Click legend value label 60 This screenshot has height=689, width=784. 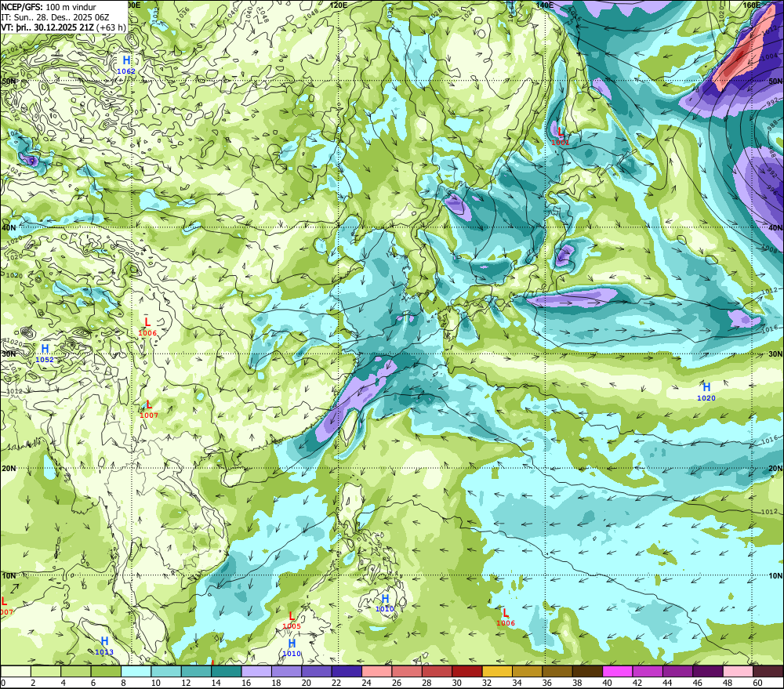pyautogui.click(x=757, y=683)
